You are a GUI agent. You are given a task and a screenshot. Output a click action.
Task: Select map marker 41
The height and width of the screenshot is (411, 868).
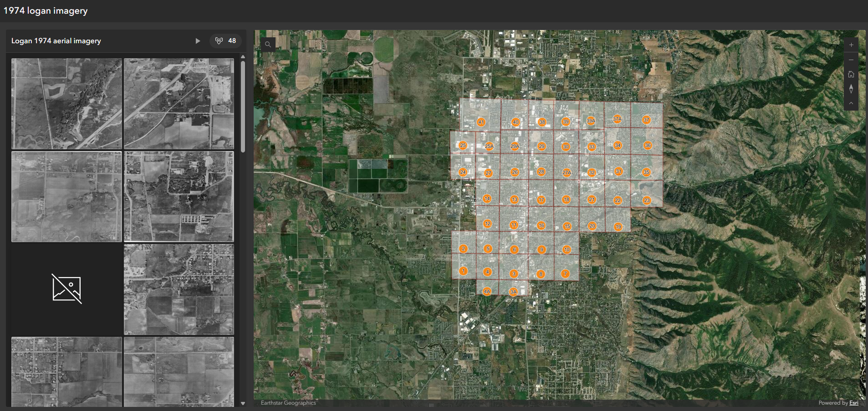coord(481,122)
